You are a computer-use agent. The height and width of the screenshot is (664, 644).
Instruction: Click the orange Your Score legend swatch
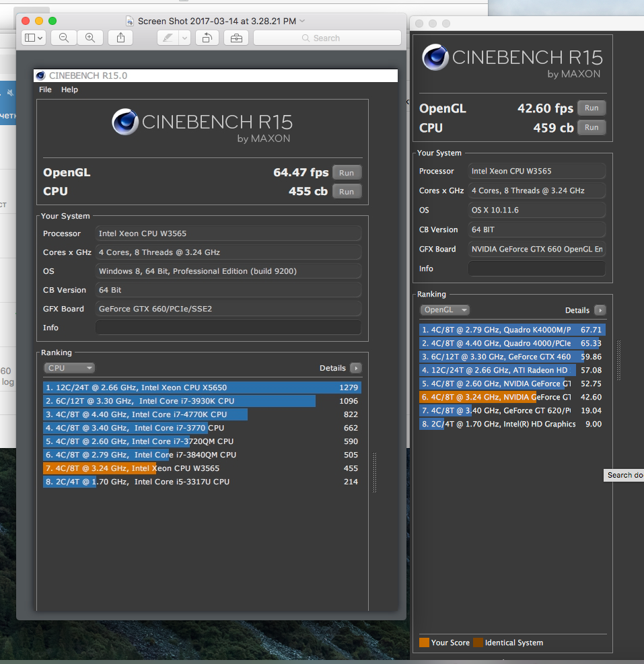tap(424, 642)
